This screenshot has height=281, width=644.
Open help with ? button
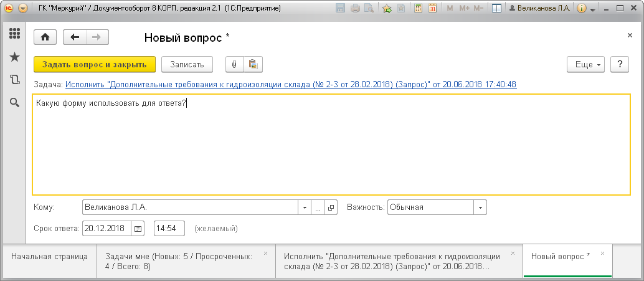click(620, 65)
